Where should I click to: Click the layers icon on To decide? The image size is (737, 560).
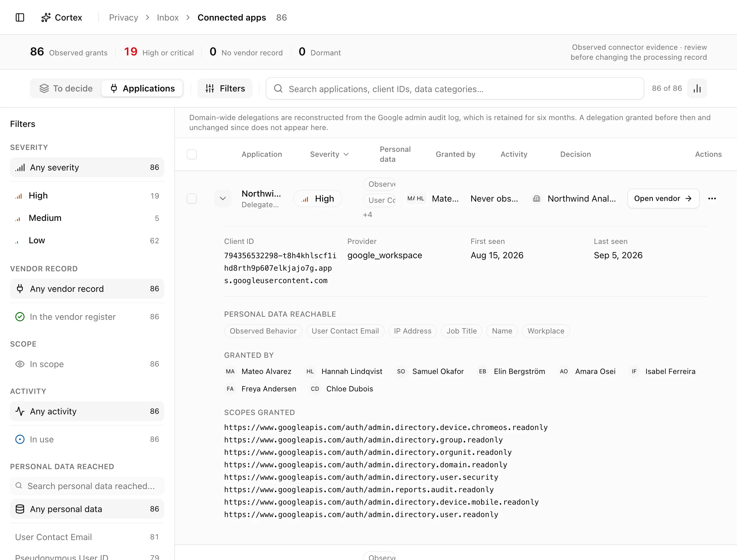pos(44,88)
